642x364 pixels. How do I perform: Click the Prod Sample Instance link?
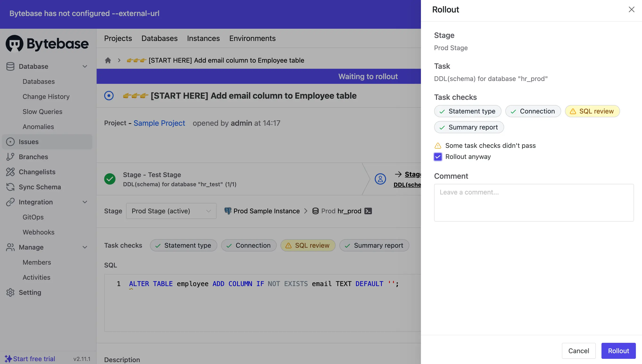coord(267,211)
